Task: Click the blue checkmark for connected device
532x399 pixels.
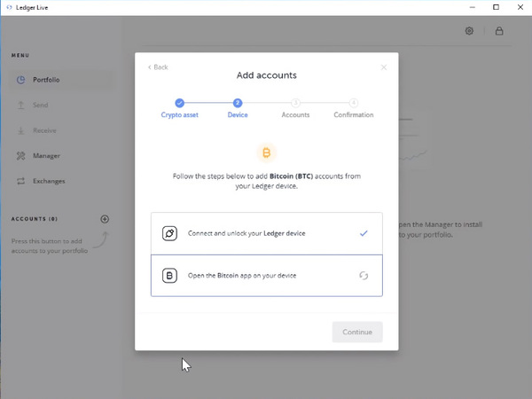Action: point(364,233)
